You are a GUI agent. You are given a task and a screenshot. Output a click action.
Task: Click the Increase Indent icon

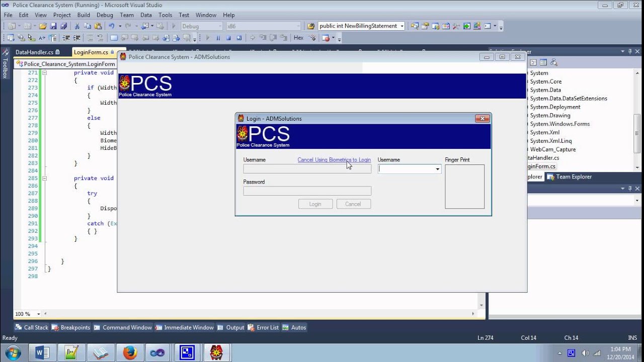tap(76, 38)
